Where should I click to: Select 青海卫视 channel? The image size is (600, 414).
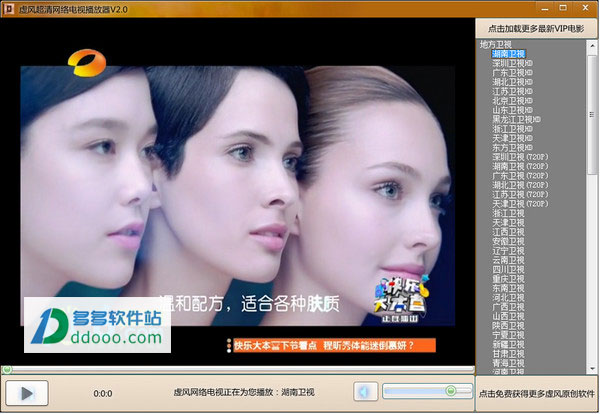(509, 363)
